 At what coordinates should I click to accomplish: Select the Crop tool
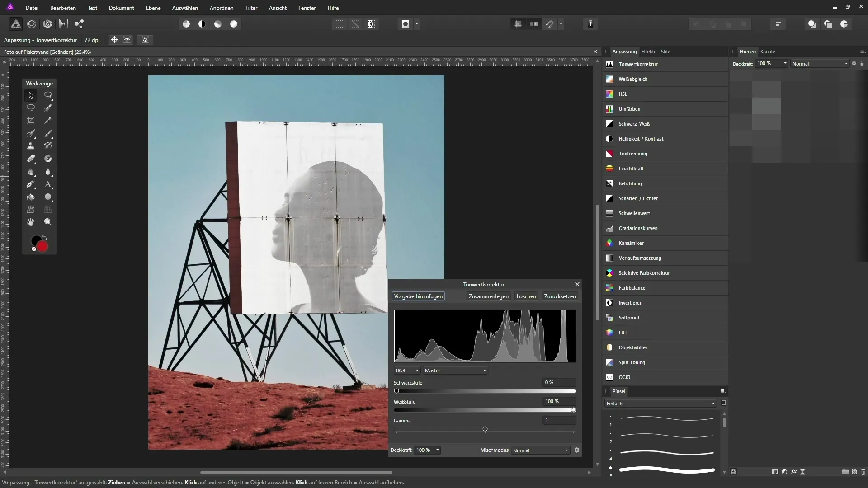tap(31, 121)
